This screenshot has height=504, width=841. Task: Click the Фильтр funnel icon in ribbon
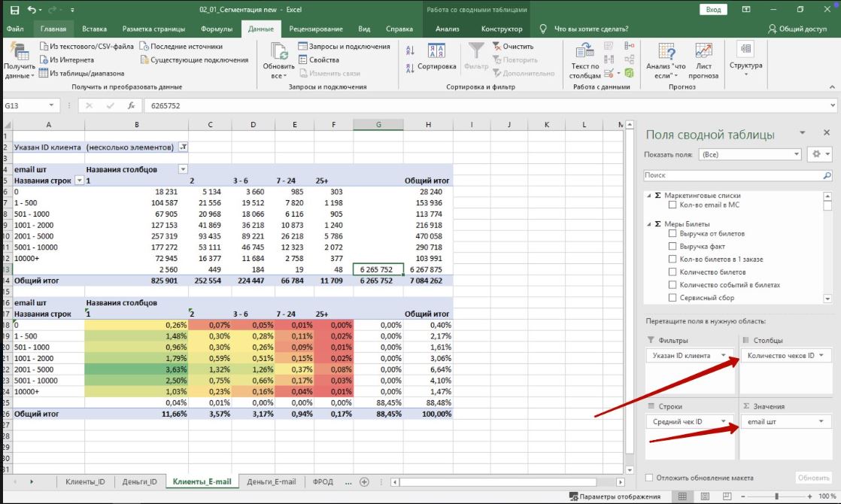[x=476, y=51]
